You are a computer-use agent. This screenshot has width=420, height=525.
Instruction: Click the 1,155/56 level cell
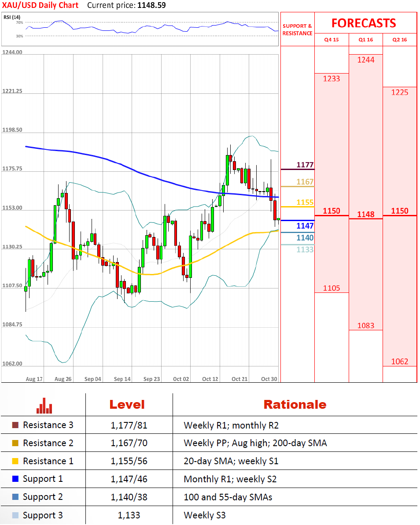pos(129,462)
